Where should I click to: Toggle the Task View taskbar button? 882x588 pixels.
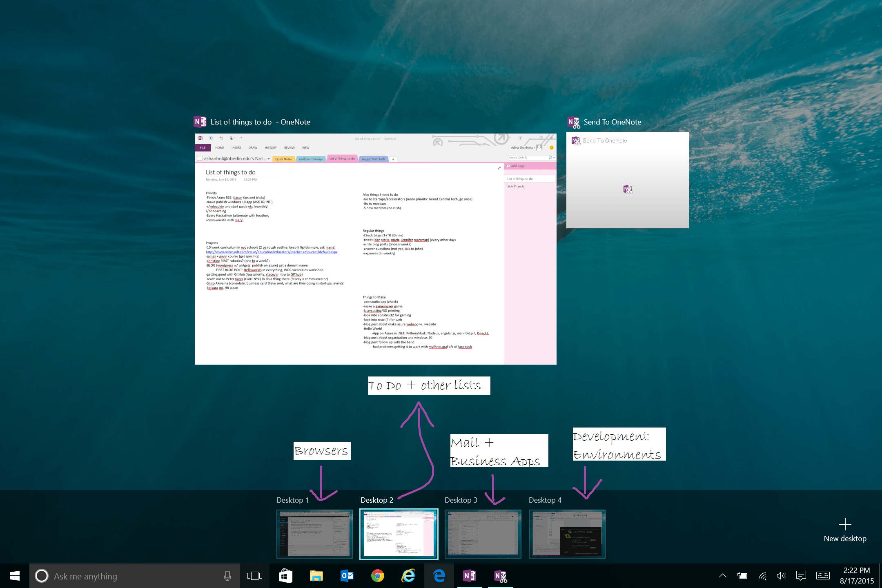[x=255, y=576]
